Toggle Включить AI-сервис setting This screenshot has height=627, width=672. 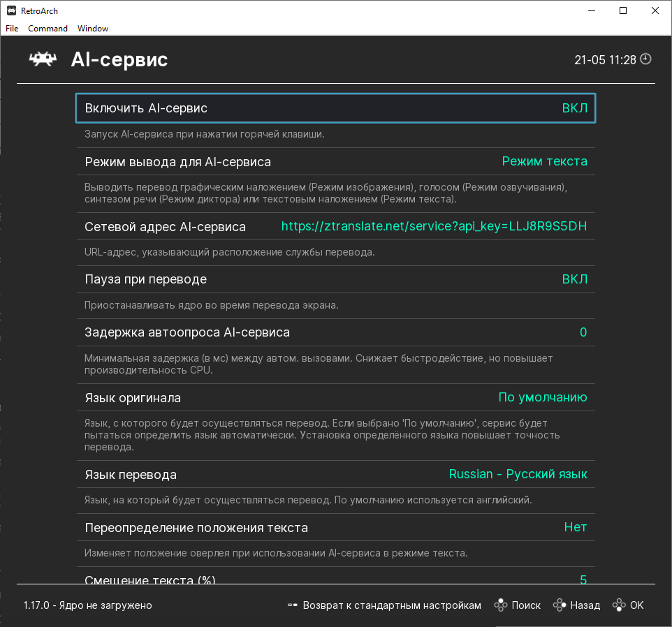click(x=335, y=108)
